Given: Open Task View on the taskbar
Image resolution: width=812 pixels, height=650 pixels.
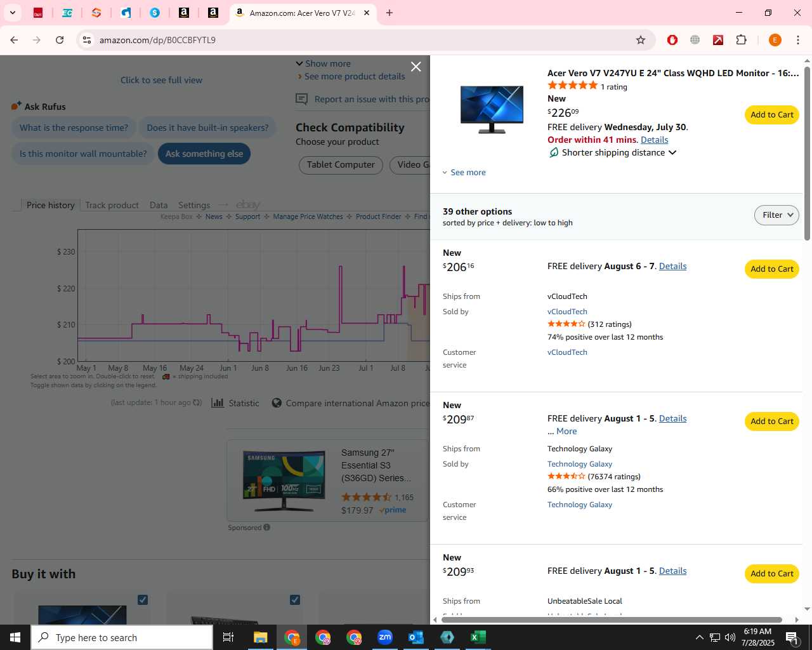Looking at the screenshot, I should pos(228,637).
